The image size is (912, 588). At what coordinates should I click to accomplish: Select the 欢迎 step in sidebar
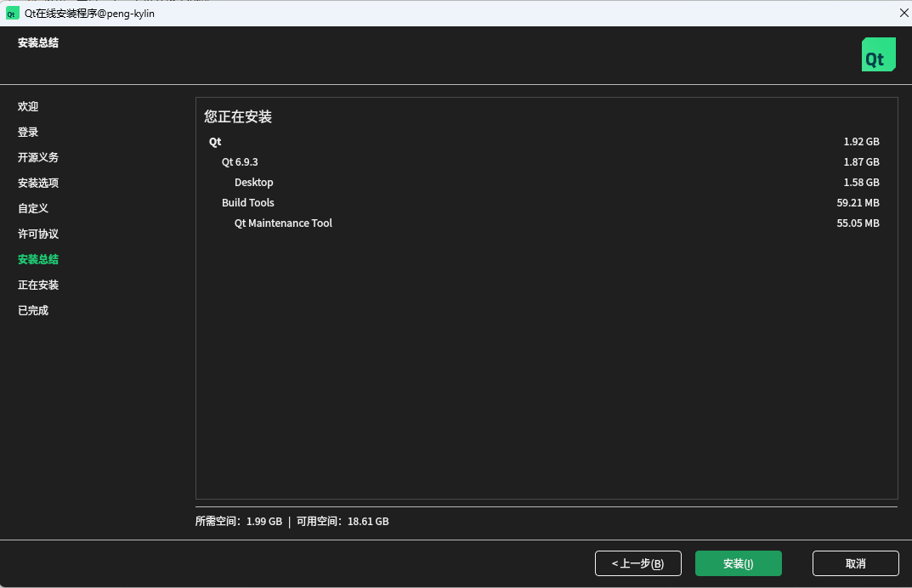click(x=28, y=106)
